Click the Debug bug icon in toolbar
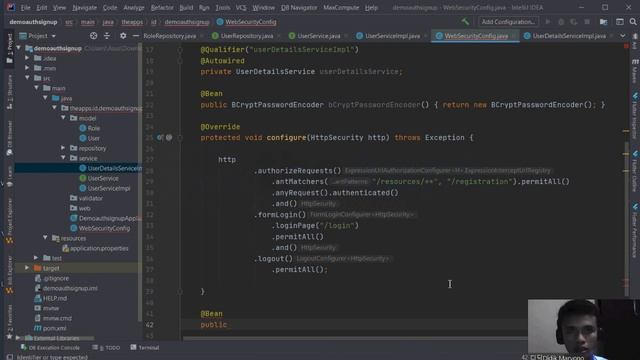 [x=561, y=22]
